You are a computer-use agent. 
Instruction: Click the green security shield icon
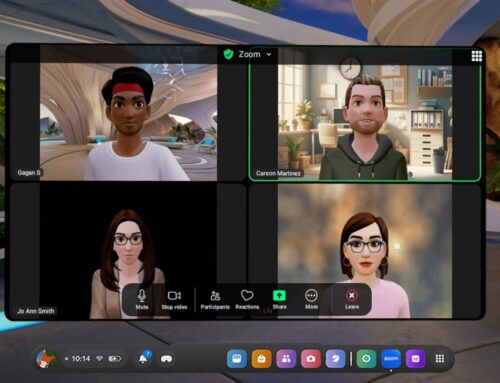tap(228, 54)
